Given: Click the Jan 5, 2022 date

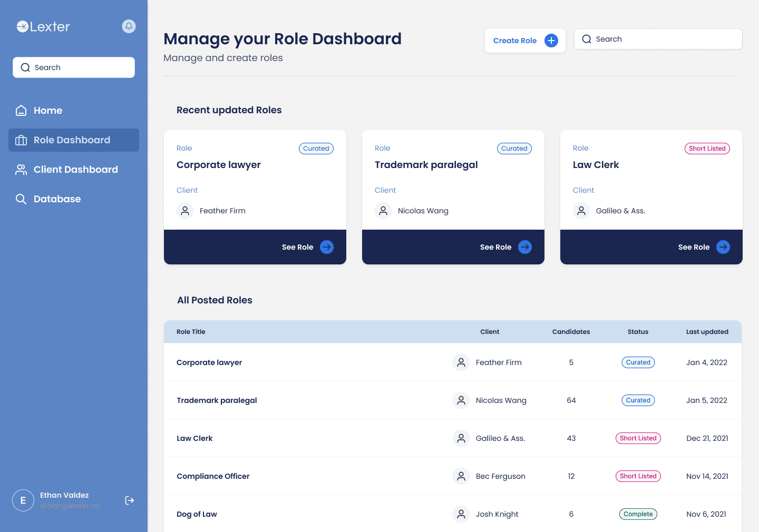Looking at the screenshot, I should 707,400.
